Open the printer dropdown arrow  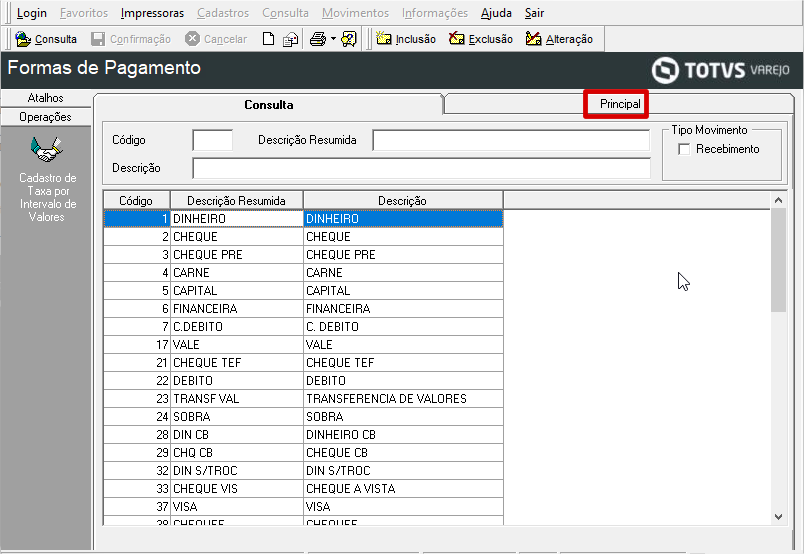tap(333, 39)
